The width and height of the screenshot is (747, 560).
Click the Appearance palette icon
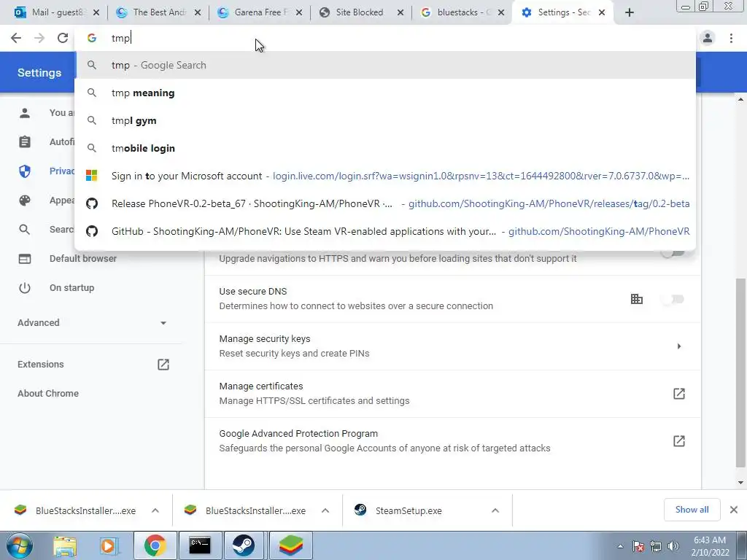click(25, 201)
